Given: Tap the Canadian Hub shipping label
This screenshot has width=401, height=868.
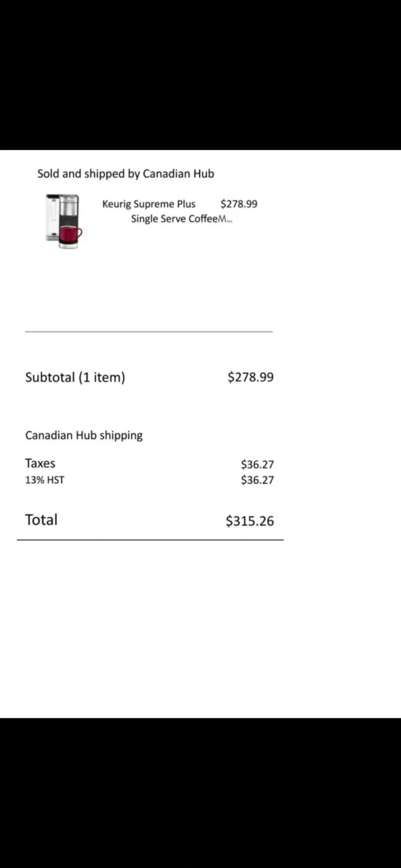Looking at the screenshot, I should click(x=84, y=435).
